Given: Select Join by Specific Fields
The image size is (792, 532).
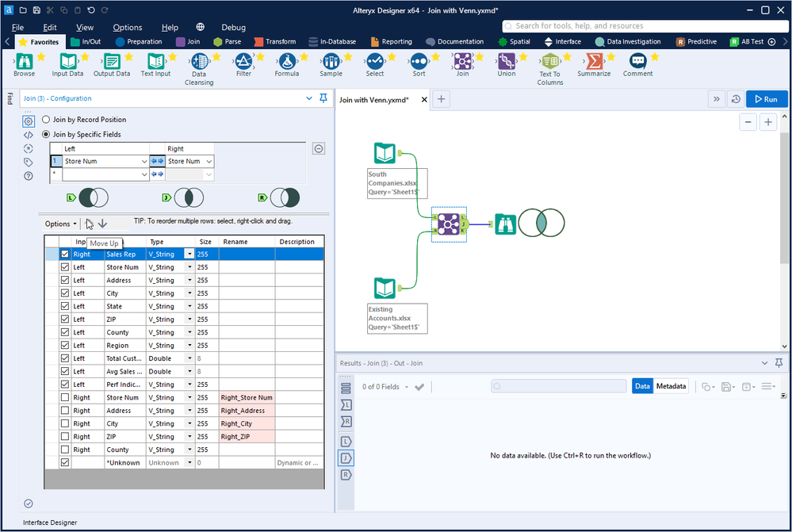Looking at the screenshot, I should pos(46,135).
